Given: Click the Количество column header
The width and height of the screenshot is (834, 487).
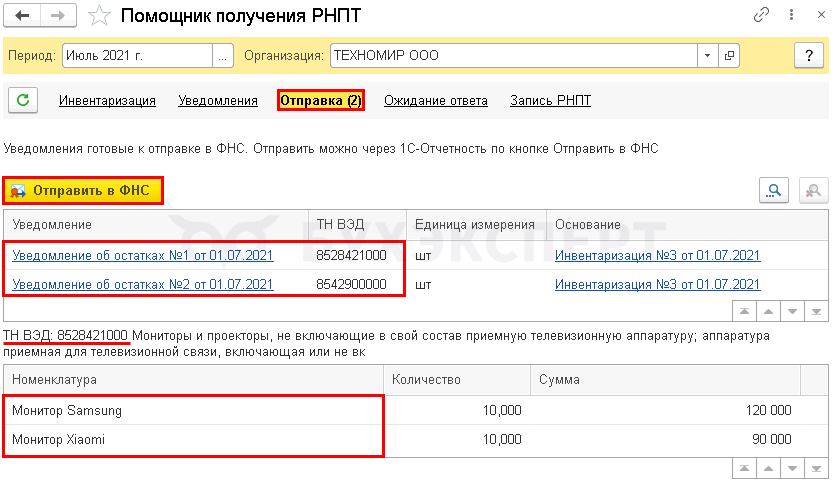Looking at the screenshot, I should [x=457, y=380].
